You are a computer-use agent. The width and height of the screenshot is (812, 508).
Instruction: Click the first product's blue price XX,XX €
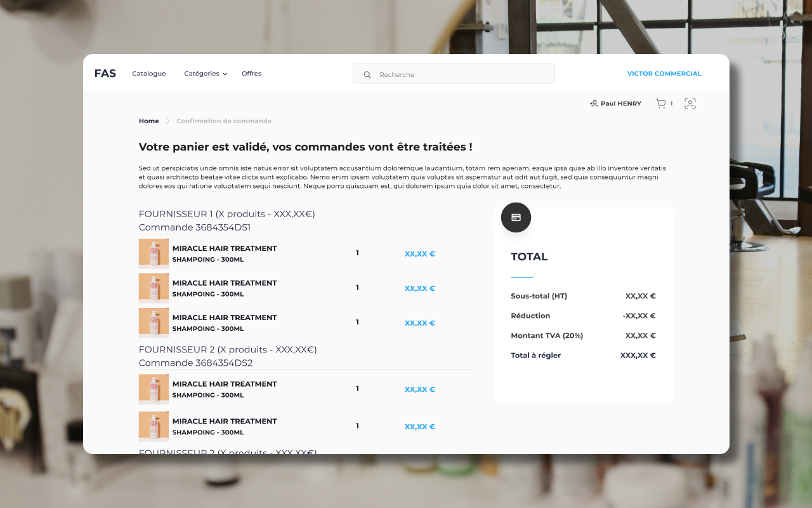pyautogui.click(x=419, y=253)
